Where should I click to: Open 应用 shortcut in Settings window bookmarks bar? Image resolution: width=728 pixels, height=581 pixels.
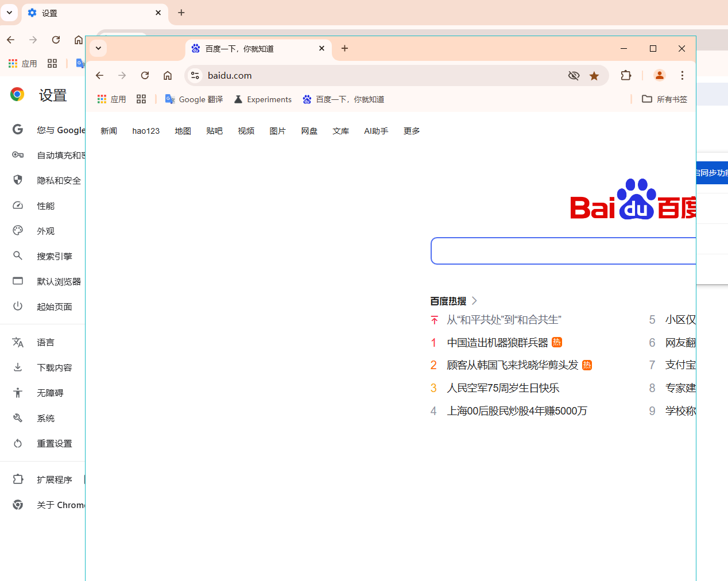22,64
